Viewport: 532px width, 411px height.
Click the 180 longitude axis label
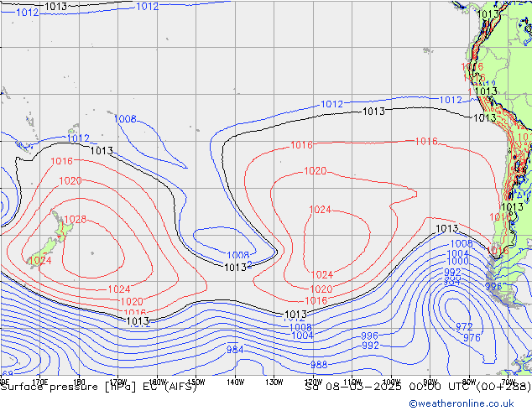point(79,382)
